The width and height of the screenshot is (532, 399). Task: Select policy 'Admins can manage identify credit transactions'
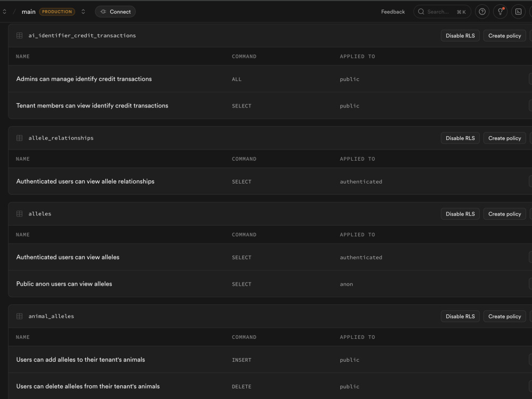point(84,79)
